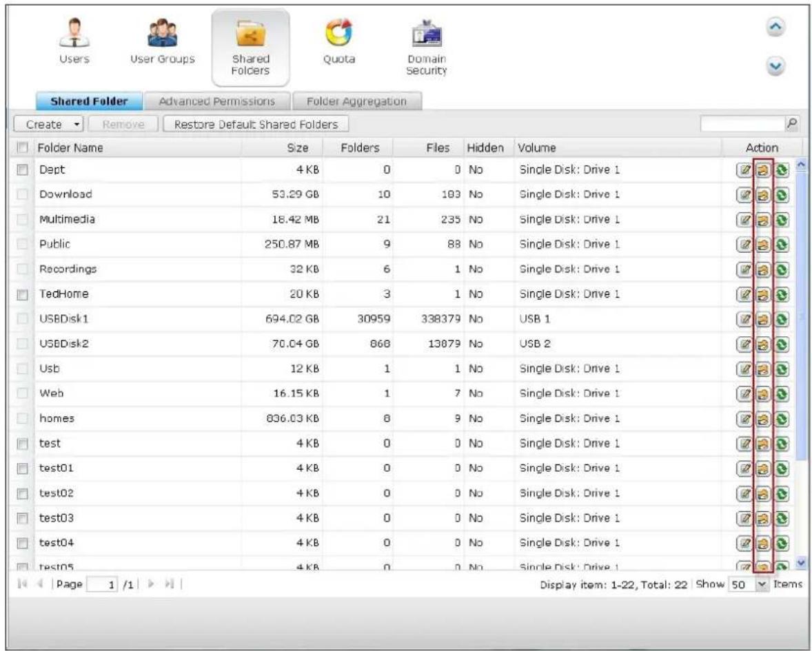Click the search magnifier icon

pos(791,123)
